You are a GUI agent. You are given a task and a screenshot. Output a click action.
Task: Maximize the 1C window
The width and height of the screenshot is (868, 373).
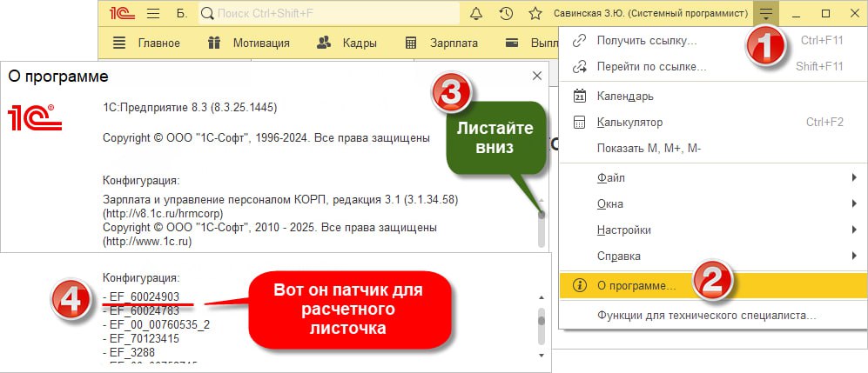(825, 14)
